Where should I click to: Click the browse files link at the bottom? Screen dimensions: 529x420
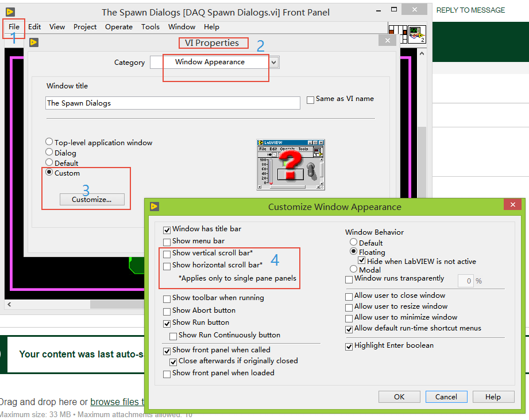click(117, 402)
